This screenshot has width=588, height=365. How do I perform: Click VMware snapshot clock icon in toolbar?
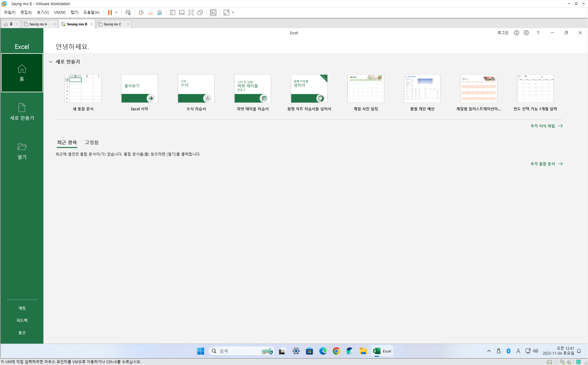(x=141, y=13)
